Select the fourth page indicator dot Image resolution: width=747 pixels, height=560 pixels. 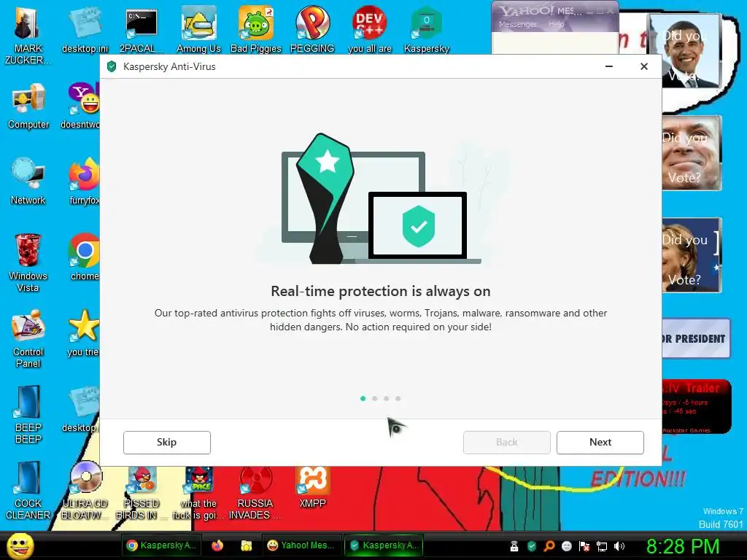[398, 399]
